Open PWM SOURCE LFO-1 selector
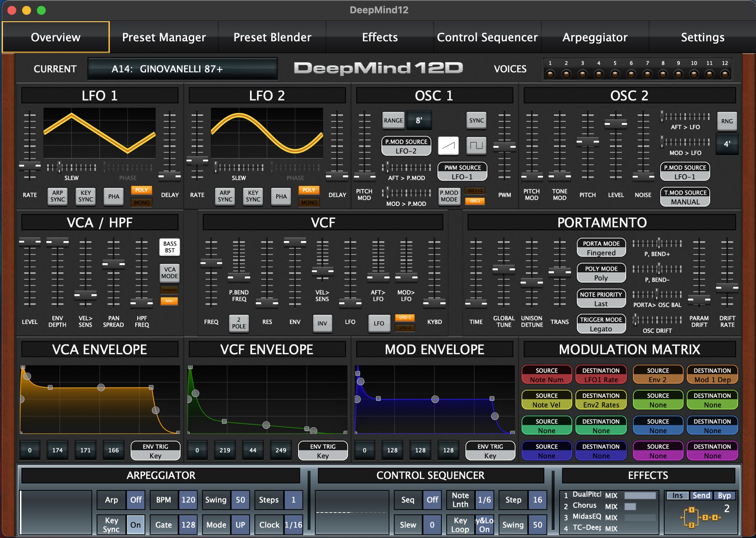 click(x=462, y=172)
